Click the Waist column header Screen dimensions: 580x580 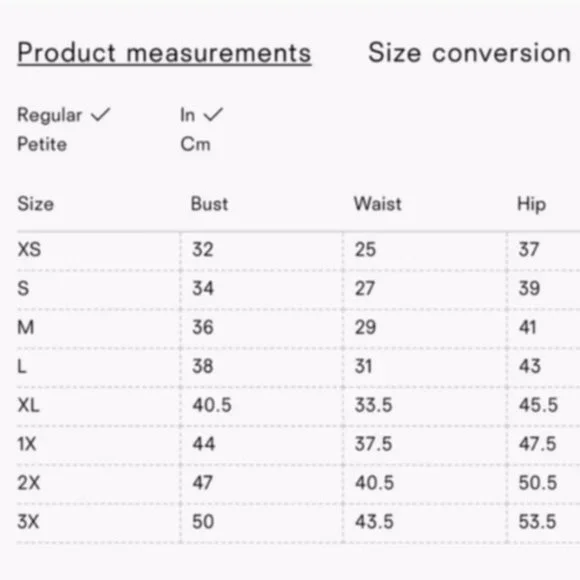(378, 204)
